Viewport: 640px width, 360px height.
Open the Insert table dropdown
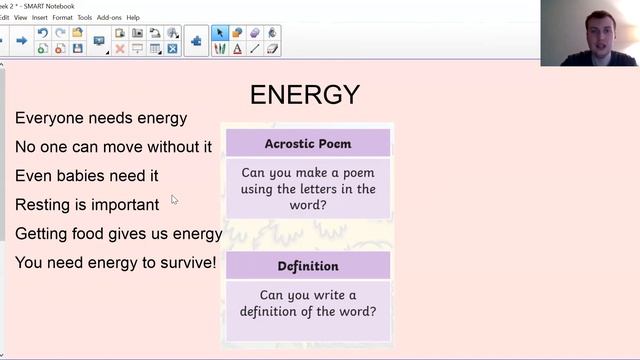[x=155, y=49]
